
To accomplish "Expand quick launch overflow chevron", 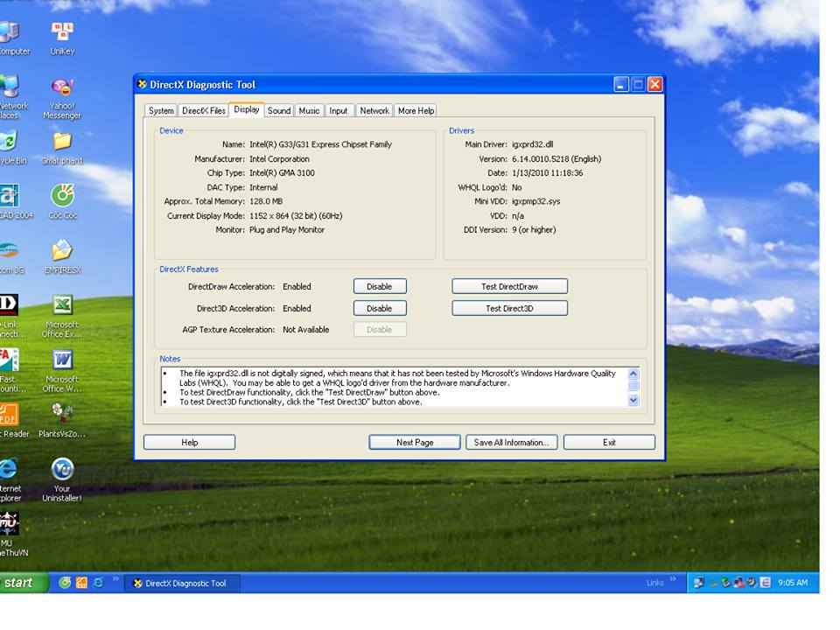I will [x=115, y=578].
